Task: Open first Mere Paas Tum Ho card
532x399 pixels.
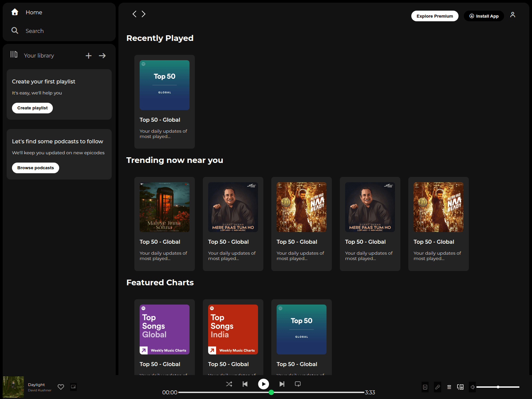Action: pyautogui.click(x=233, y=224)
